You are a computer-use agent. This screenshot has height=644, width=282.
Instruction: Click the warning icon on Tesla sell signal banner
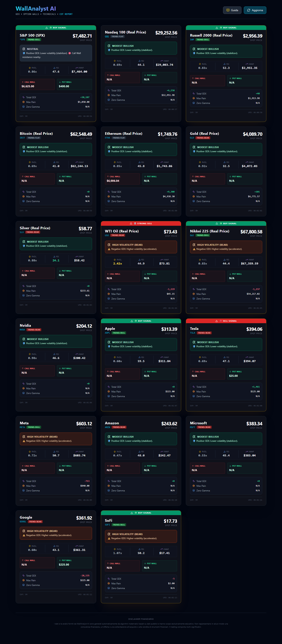[216, 321]
